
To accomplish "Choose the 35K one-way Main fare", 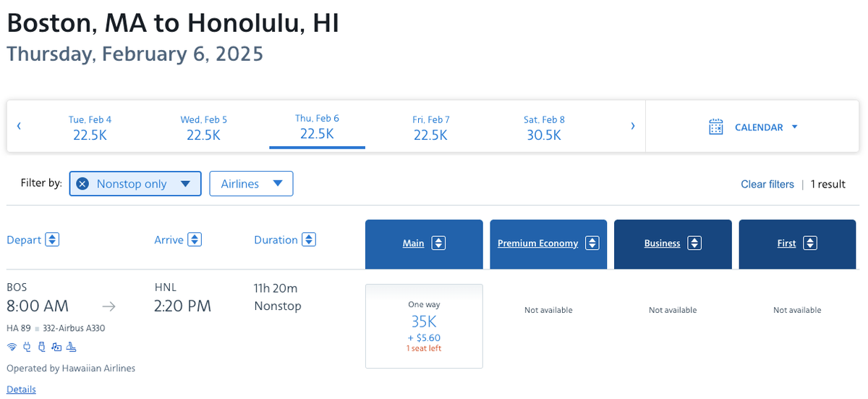I will point(424,326).
